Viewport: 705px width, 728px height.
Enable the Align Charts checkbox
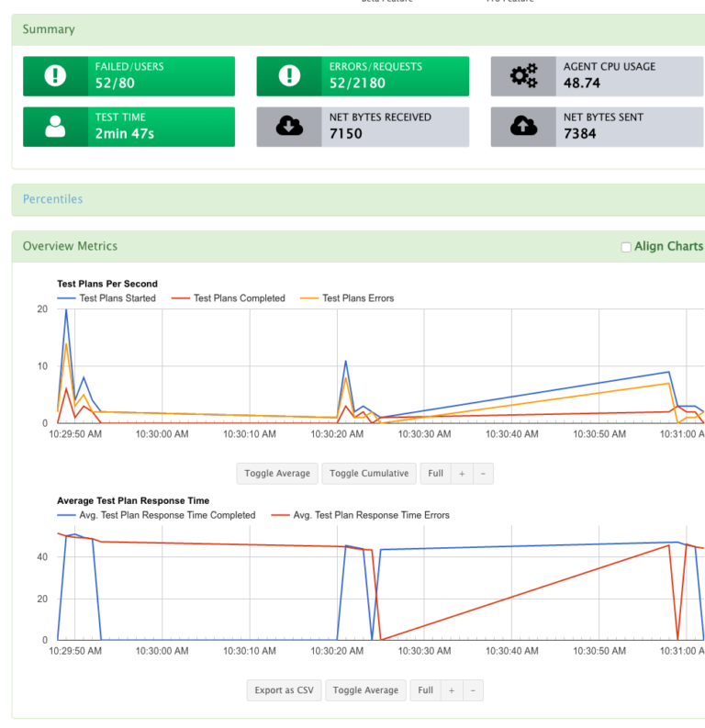(626, 247)
